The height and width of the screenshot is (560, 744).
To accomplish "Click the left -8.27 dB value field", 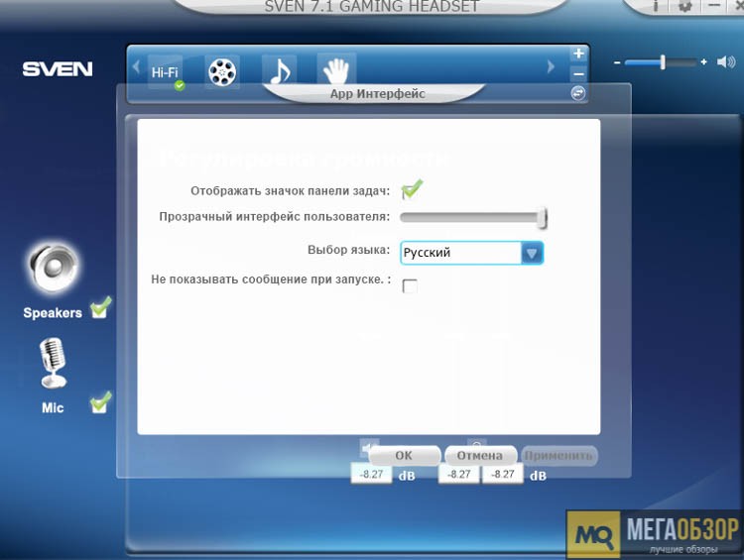I will click(x=372, y=474).
